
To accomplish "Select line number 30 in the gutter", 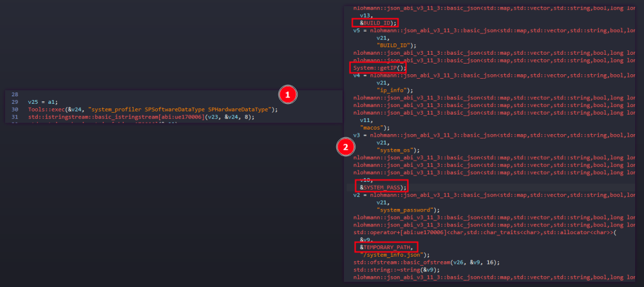I will 16,109.
